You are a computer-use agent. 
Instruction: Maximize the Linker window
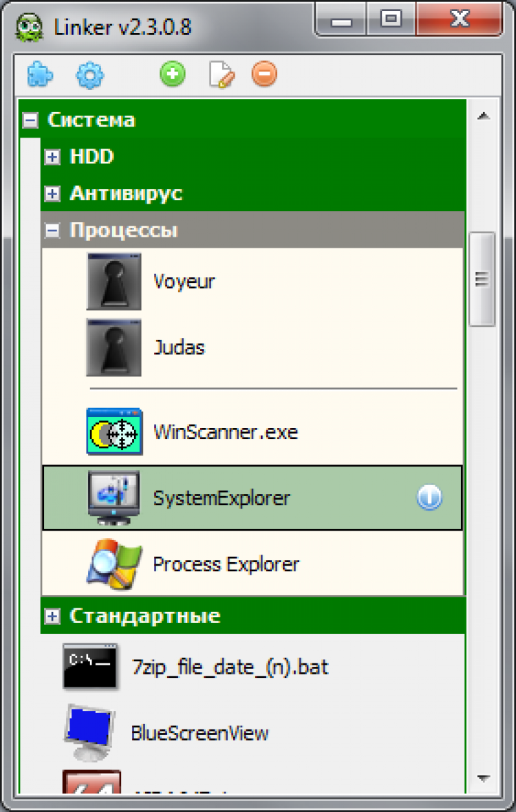[391, 20]
